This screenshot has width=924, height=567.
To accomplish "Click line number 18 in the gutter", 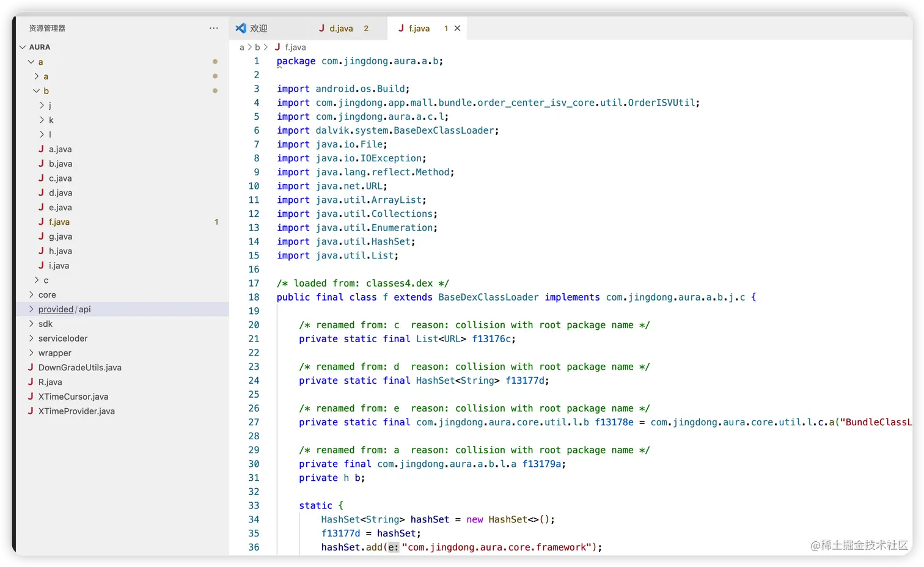I will (x=254, y=297).
